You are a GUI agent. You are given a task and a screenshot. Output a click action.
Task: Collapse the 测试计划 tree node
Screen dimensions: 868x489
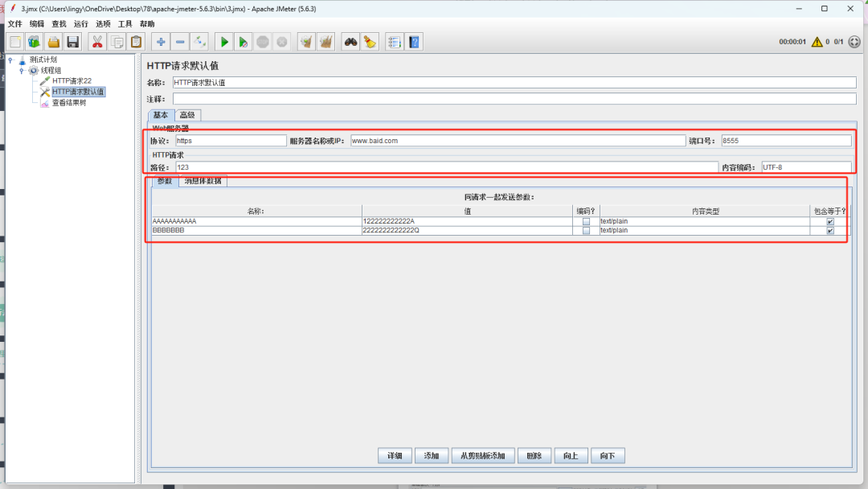pyautogui.click(x=10, y=60)
